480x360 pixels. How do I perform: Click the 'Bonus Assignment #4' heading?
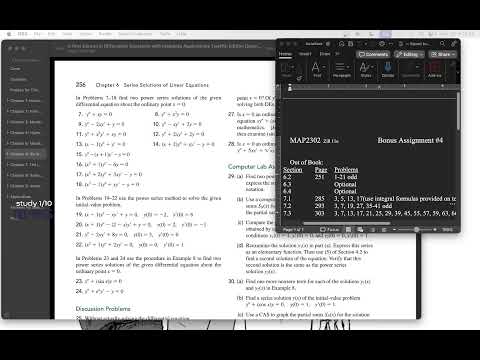point(410,140)
